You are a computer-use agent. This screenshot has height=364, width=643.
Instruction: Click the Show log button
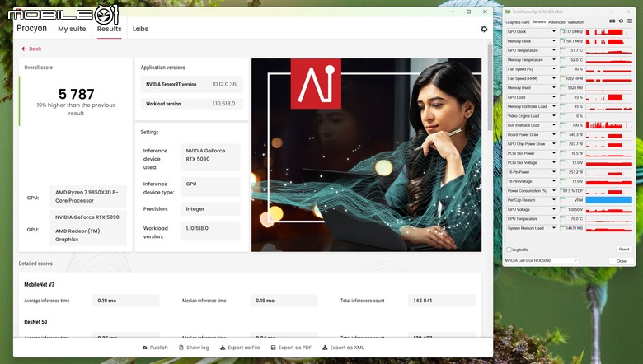pos(194,348)
